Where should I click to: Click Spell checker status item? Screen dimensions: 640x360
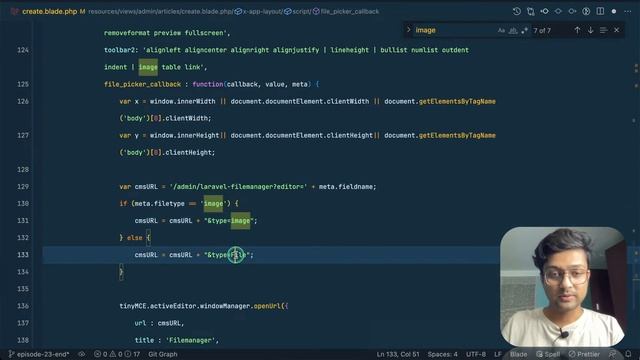[548, 354]
